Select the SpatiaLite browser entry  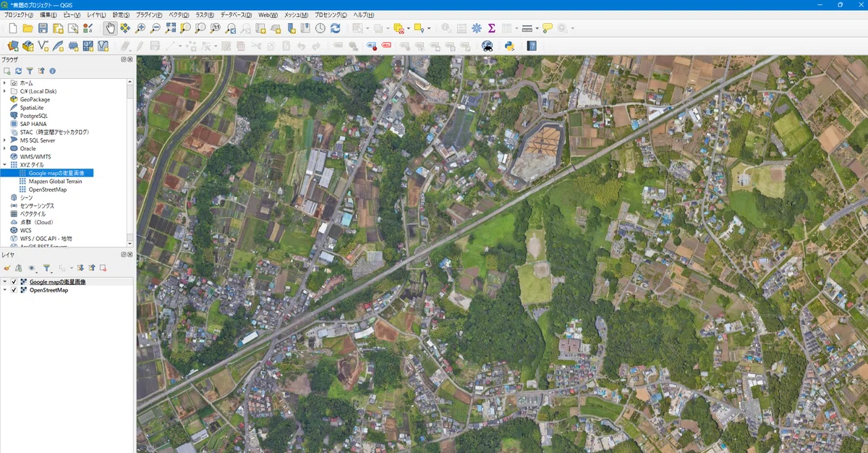pyautogui.click(x=32, y=107)
